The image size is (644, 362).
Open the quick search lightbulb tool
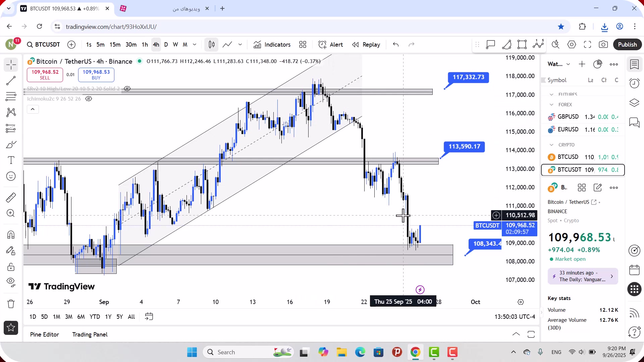coord(556,45)
